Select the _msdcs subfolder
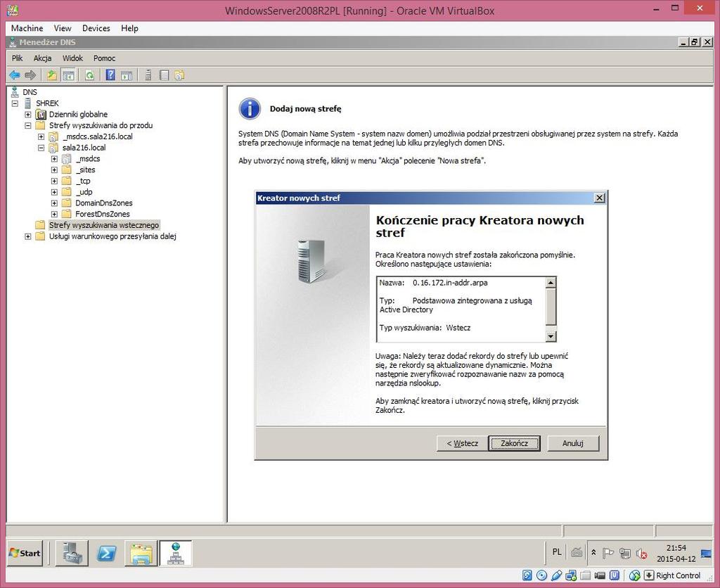 [x=88, y=158]
